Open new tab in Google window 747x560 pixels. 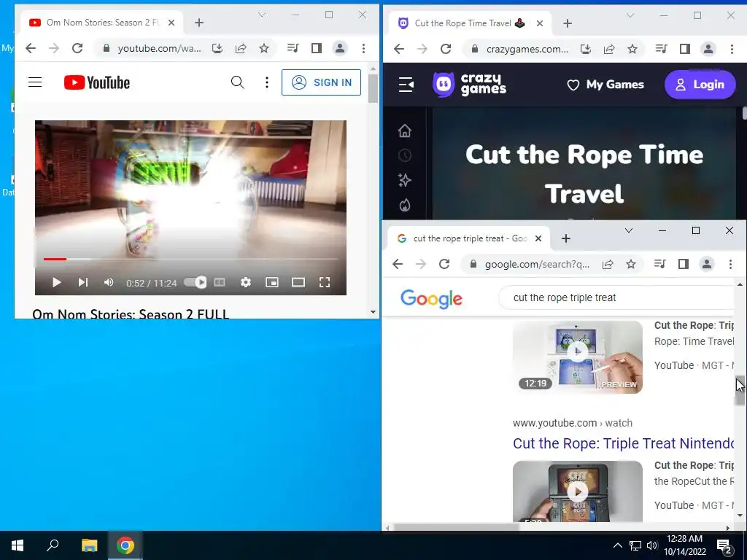566,238
